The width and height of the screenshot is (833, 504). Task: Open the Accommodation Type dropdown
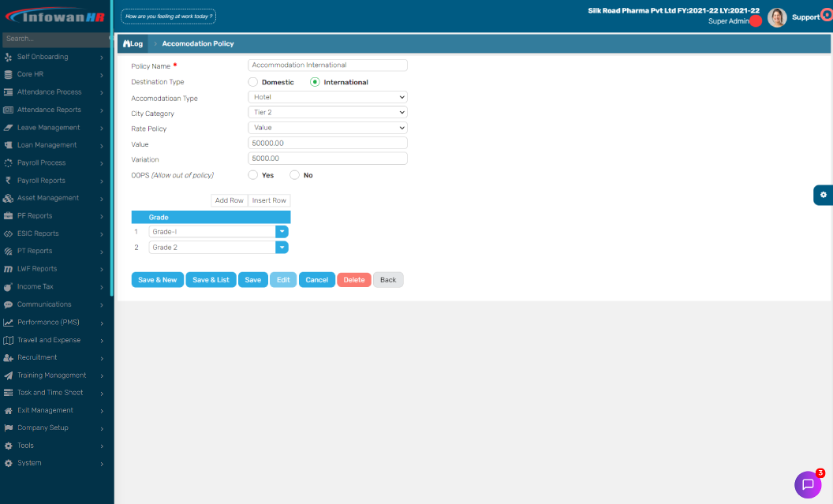(327, 97)
